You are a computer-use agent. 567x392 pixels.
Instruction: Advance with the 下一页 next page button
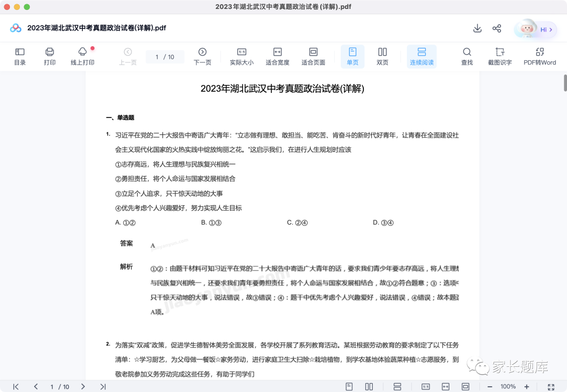[203, 57]
